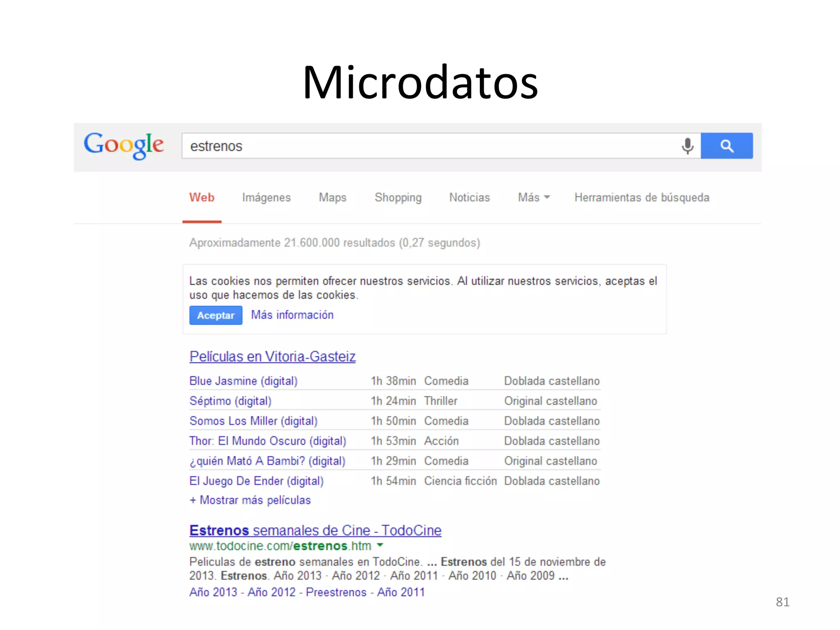Open Herramientas de búsqueda

[642, 197]
